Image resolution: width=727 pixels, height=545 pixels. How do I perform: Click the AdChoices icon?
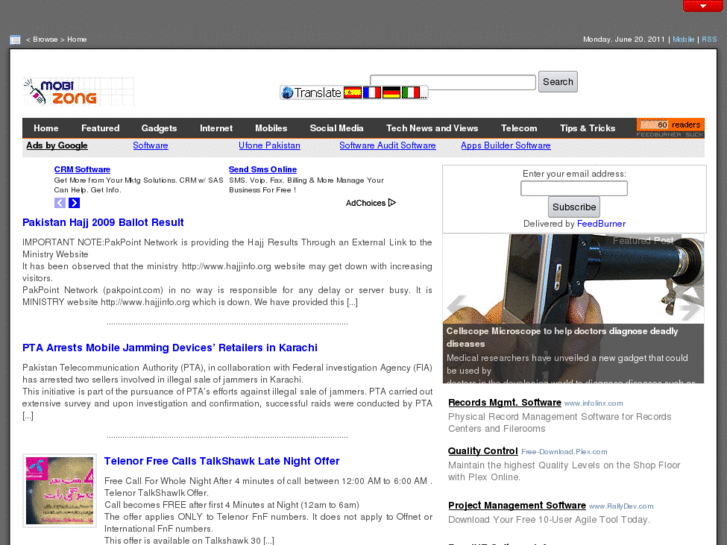392,203
